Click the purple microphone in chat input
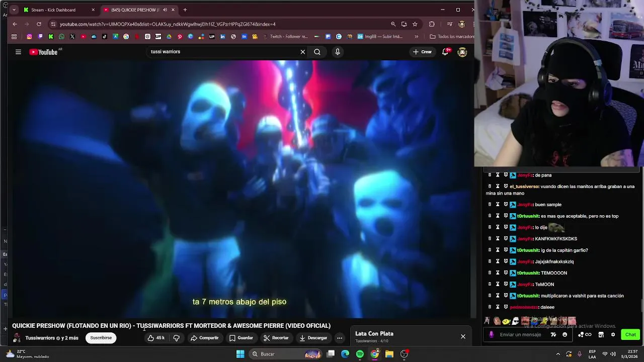Viewport: 644px width, 362px height. coord(491,335)
